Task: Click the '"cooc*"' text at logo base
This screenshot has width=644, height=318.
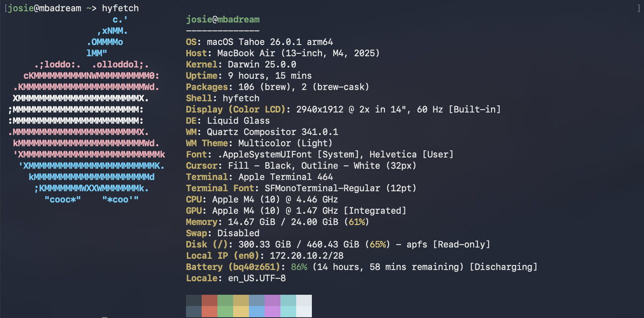Action: pyautogui.click(x=62, y=199)
